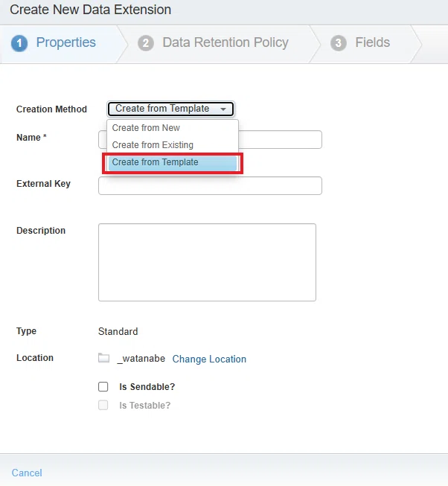Click the Description label
Screen dimensions: 448x486
click(x=41, y=230)
